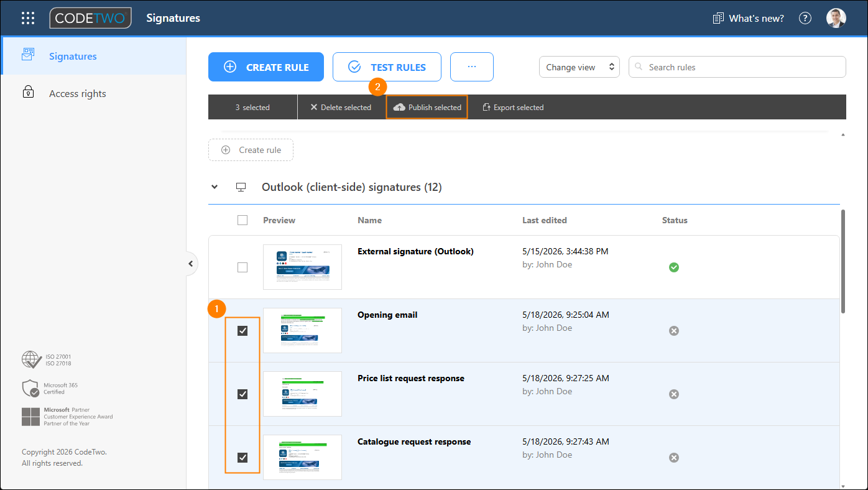Click the Last edited column header
The image size is (868, 490).
[x=545, y=220]
